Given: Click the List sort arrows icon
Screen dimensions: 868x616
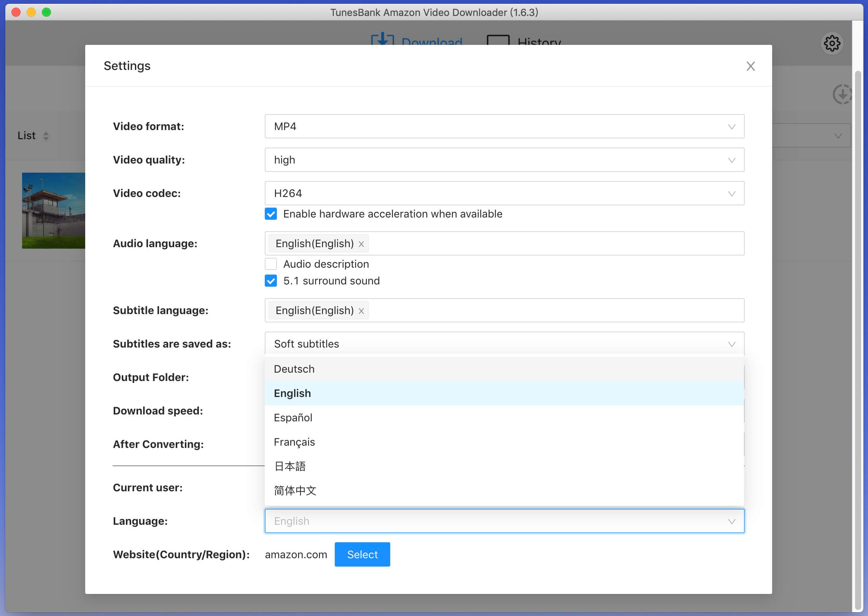Looking at the screenshot, I should tap(46, 136).
